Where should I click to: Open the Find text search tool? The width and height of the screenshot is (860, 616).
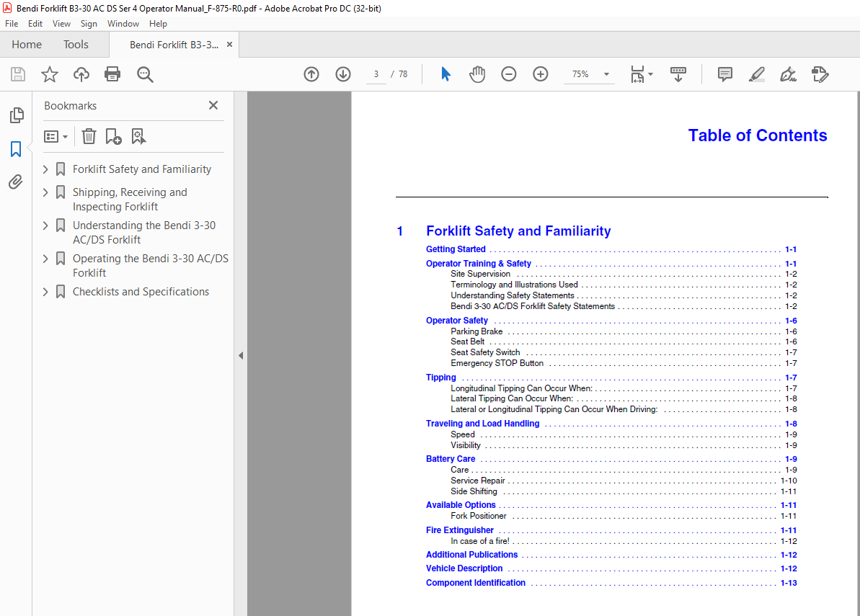[145, 74]
